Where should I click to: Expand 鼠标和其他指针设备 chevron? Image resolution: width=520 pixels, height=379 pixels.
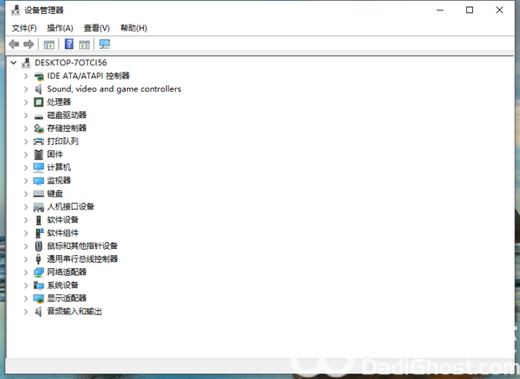(x=26, y=246)
